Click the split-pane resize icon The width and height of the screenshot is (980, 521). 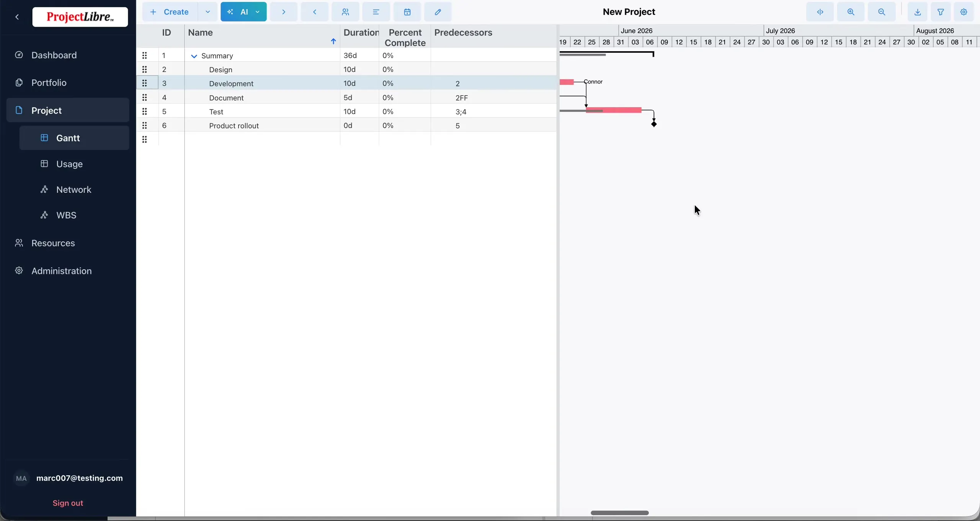tap(820, 12)
